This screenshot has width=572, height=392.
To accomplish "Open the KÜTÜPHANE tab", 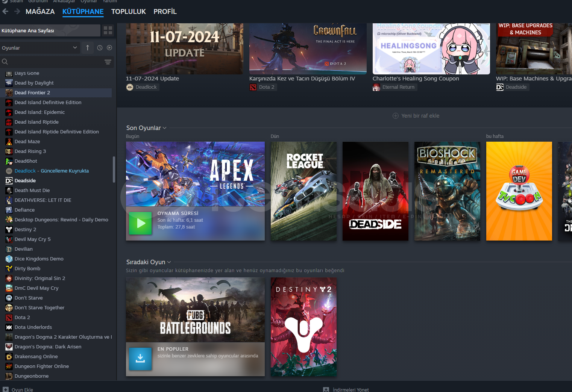I will (x=83, y=12).
